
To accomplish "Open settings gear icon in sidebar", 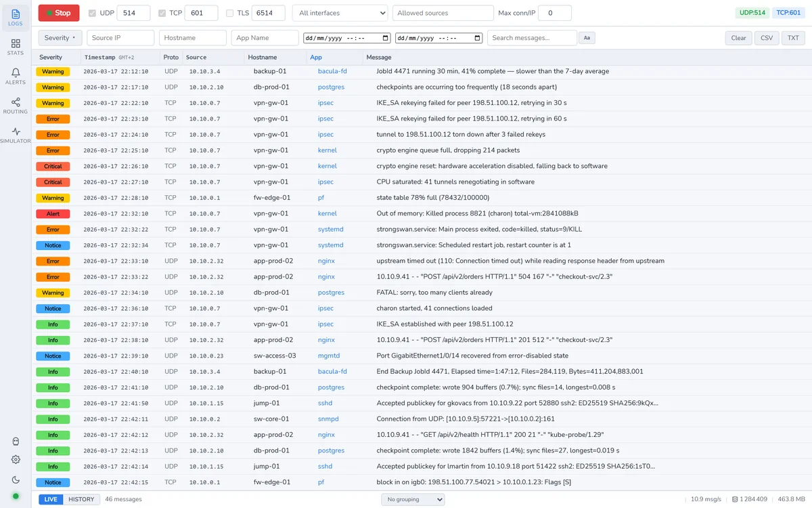I will click(x=16, y=459).
